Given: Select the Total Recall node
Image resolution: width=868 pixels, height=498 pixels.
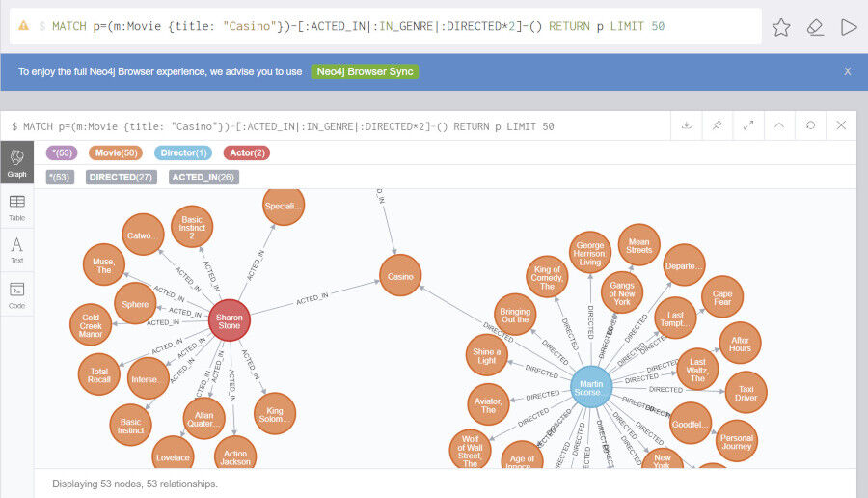Looking at the screenshot, I should (x=99, y=375).
